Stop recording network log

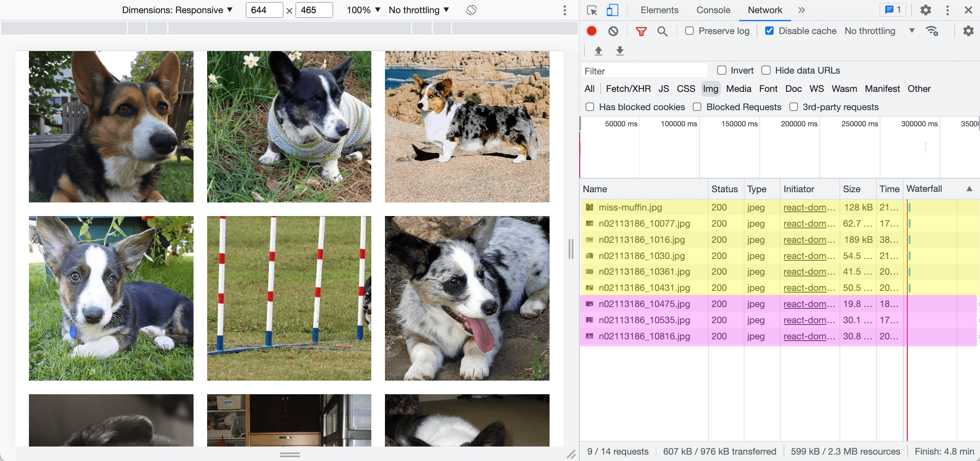[x=592, y=31]
